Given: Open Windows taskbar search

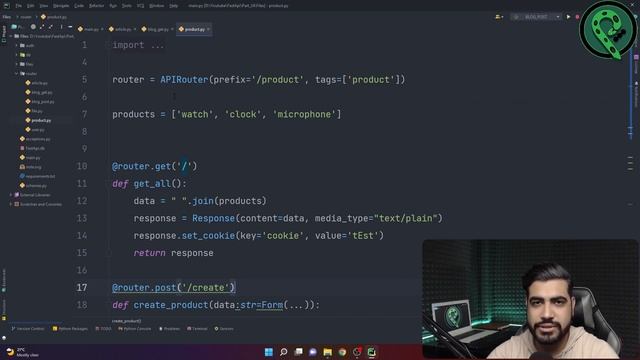Looking at the screenshot, I should (x=283, y=352).
